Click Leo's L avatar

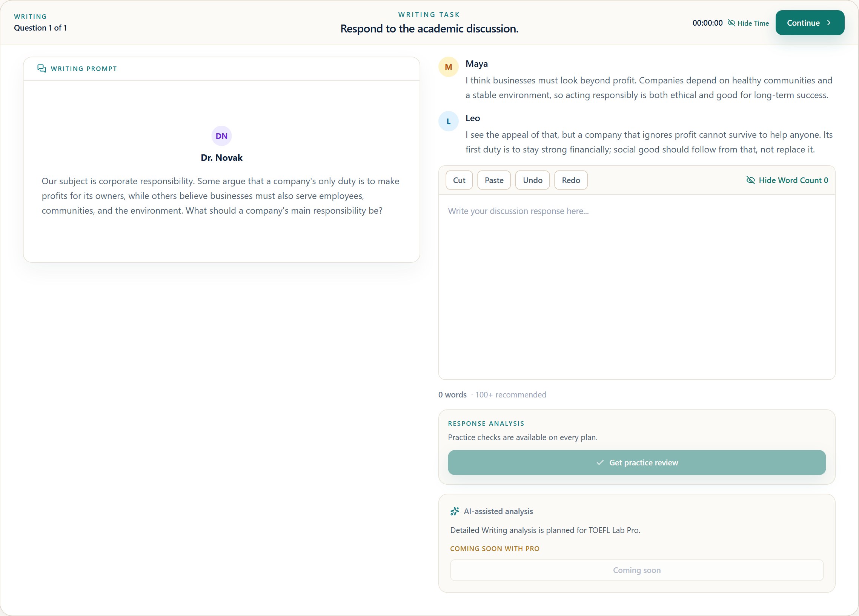449,121
